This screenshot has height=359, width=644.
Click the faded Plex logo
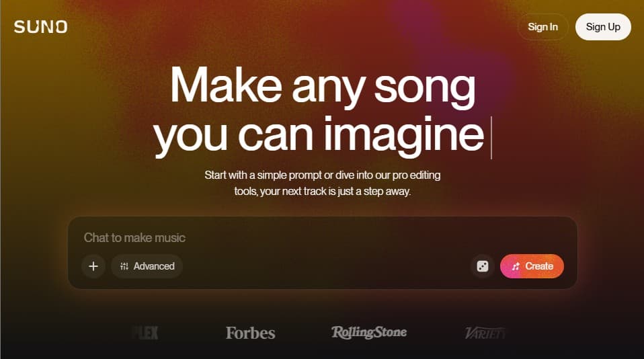tap(145, 333)
